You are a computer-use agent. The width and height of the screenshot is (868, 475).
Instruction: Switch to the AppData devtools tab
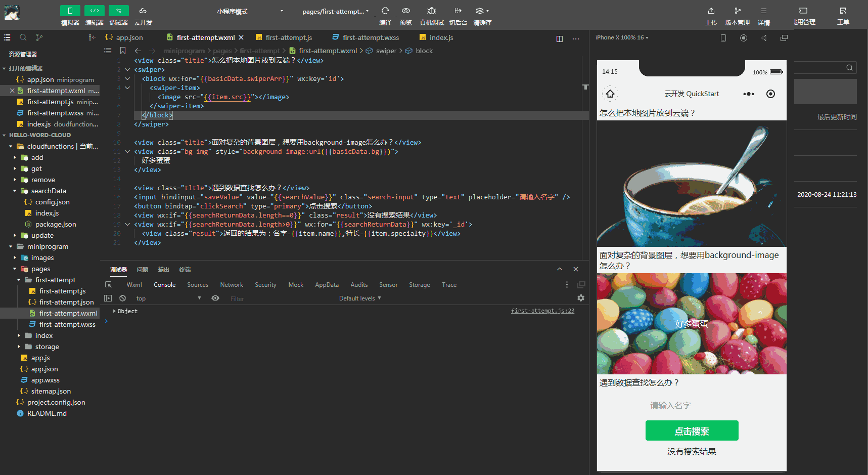[x=327, y=285]
